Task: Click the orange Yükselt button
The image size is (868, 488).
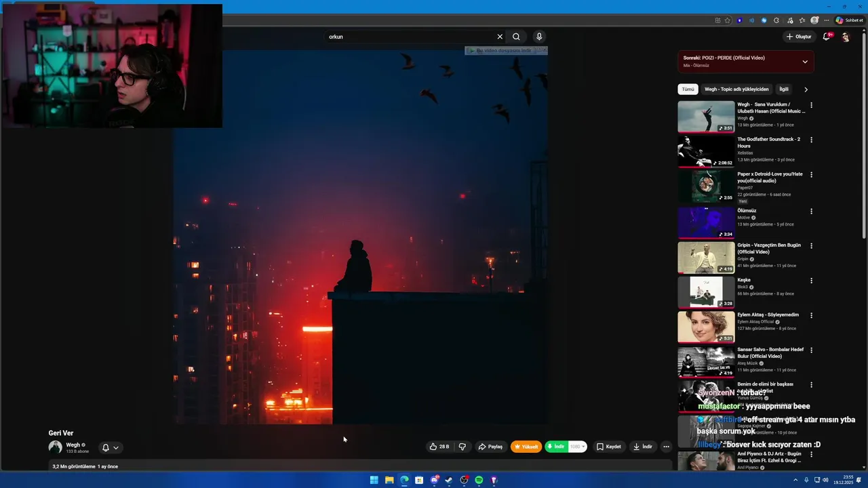Action: 526,447
